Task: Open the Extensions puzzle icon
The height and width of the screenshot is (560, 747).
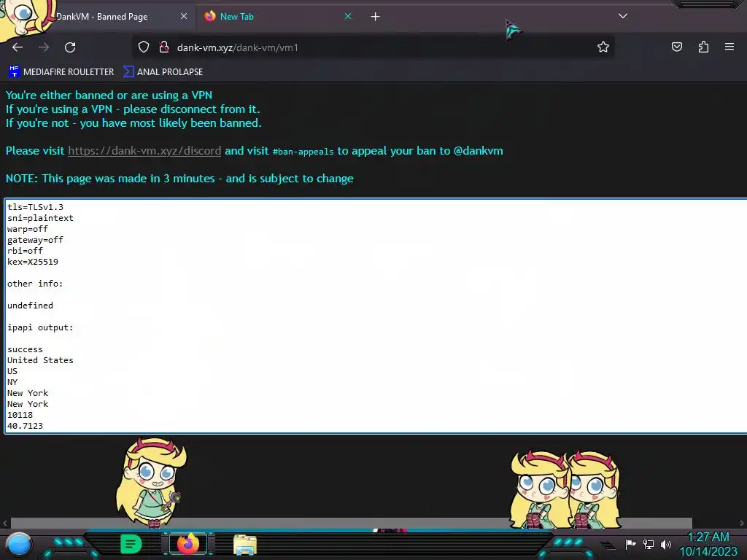Action: pyautogui.click(x=703, y=47)
